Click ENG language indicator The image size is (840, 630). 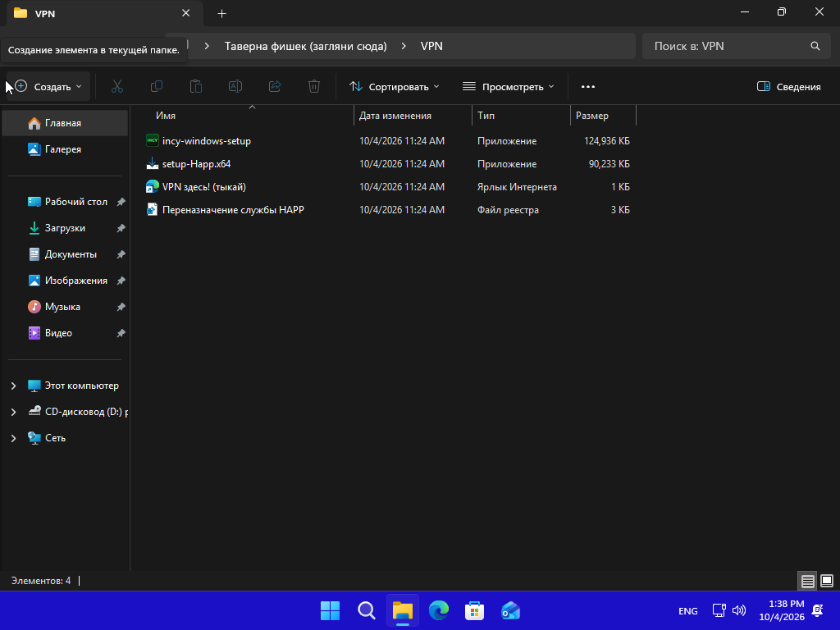coord(688,610)
